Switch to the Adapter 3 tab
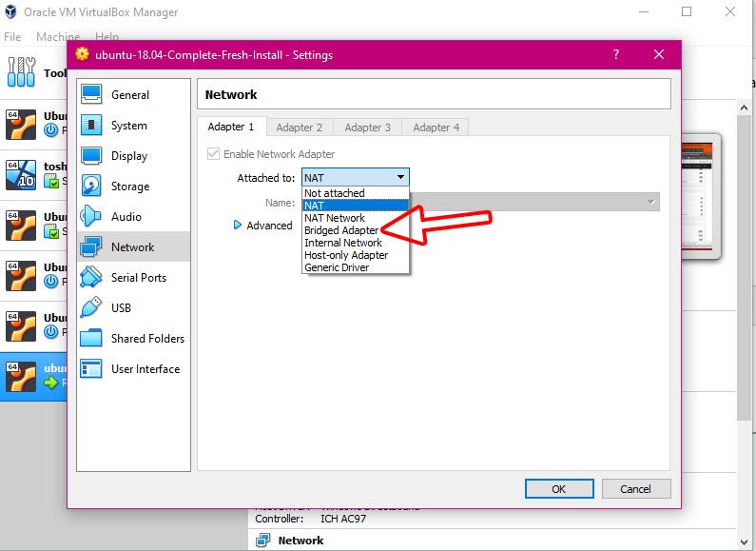 367,128
